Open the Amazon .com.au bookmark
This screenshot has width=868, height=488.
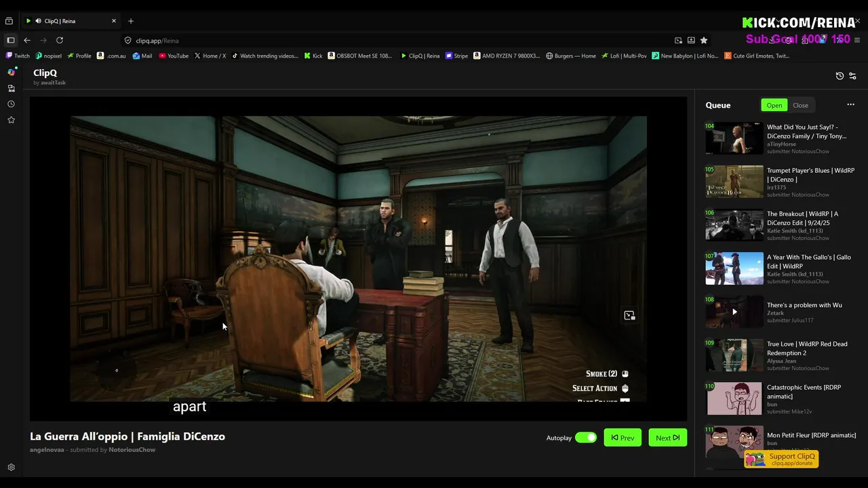click(x=112, y=56)
